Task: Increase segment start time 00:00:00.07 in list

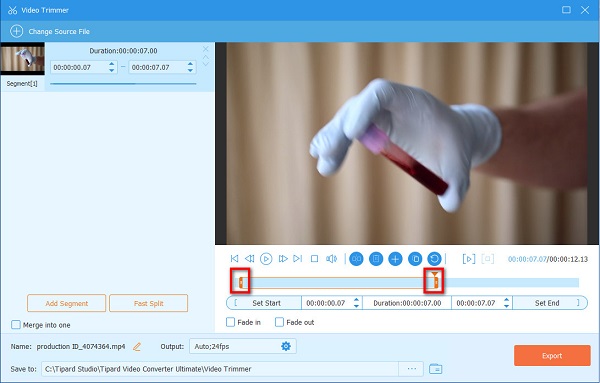Action: click(111, 64)
